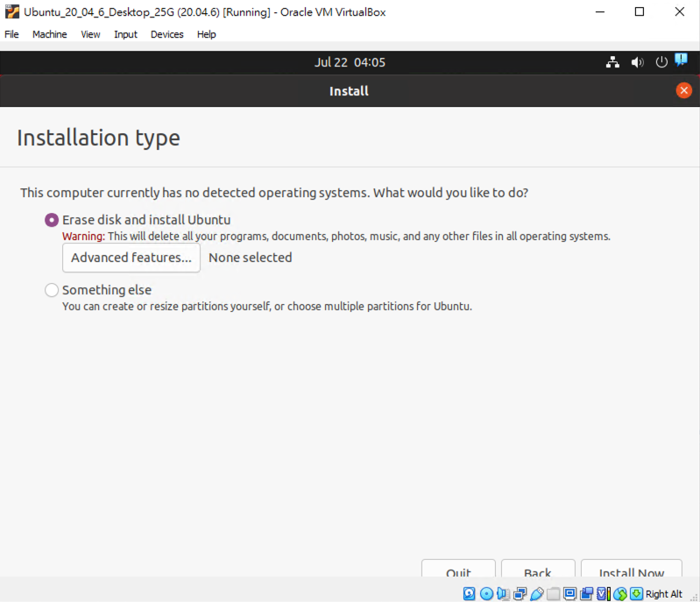Click the hard disk activity status icon
The height and width of the screenshot is (602, 700).
pyautogui.click(x=470, y=593)
